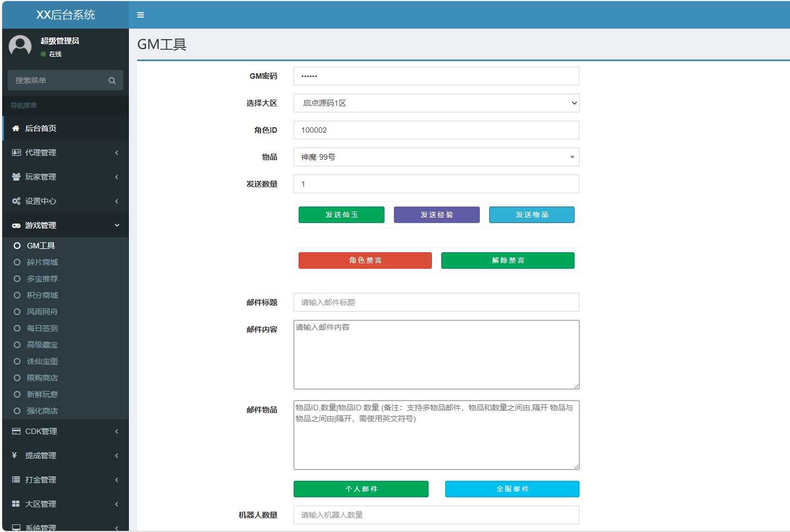
Task: Expand CDK管理 via its chevron
Action: (x=117, y=431)
